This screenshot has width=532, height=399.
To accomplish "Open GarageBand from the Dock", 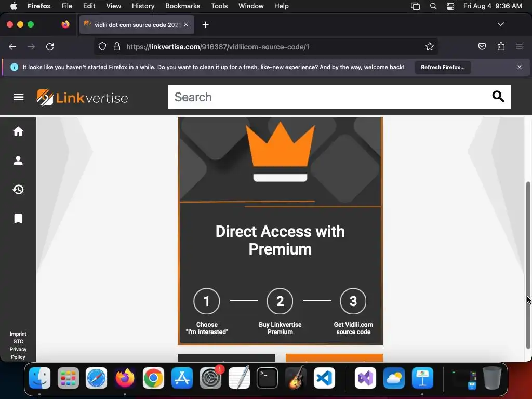I will pyautogui.click(x=296, y=378).
